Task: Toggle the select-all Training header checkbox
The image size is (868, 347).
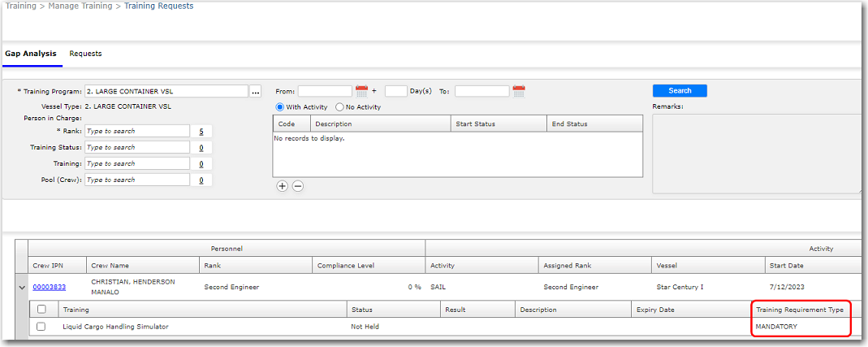Action: (41, 310)
